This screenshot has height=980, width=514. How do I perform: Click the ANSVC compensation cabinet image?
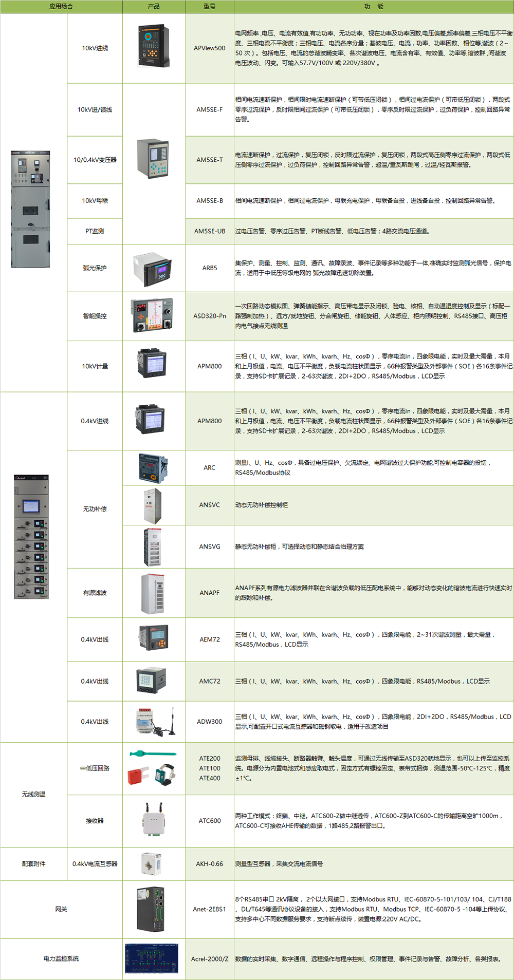click(x=153, y=505)
